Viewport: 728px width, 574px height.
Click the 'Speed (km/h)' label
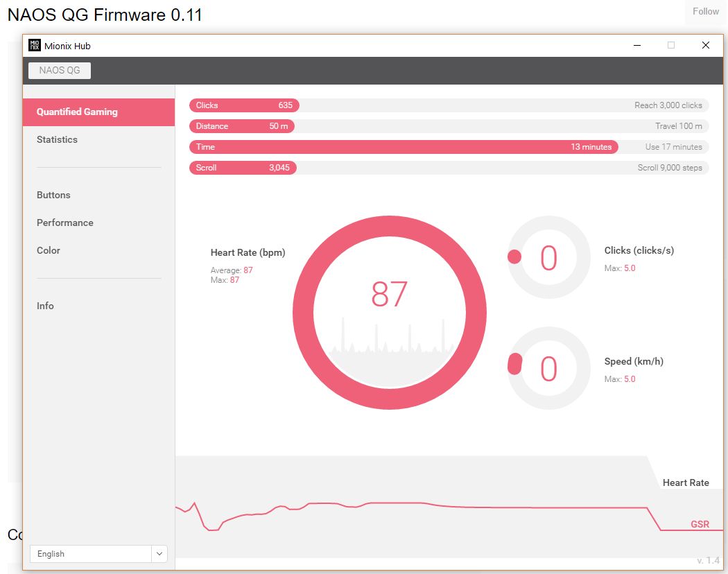pos(634,361)
